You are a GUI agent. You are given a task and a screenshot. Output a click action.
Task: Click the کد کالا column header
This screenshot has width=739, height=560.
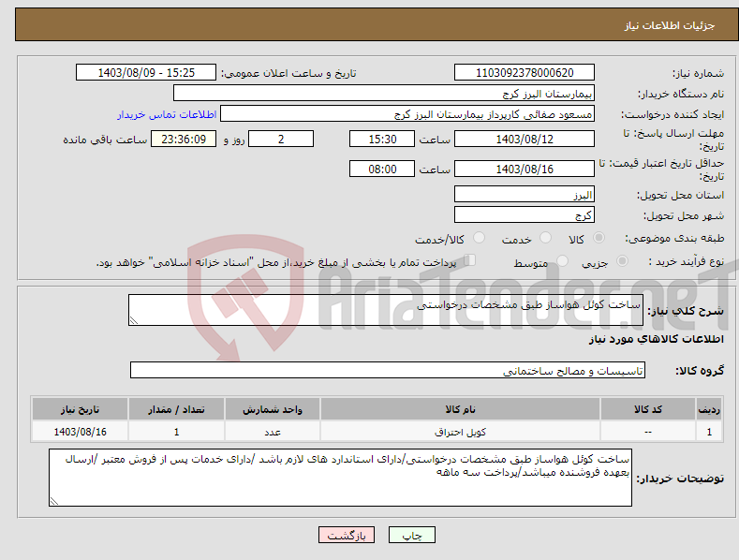click(x=648, y=409)
